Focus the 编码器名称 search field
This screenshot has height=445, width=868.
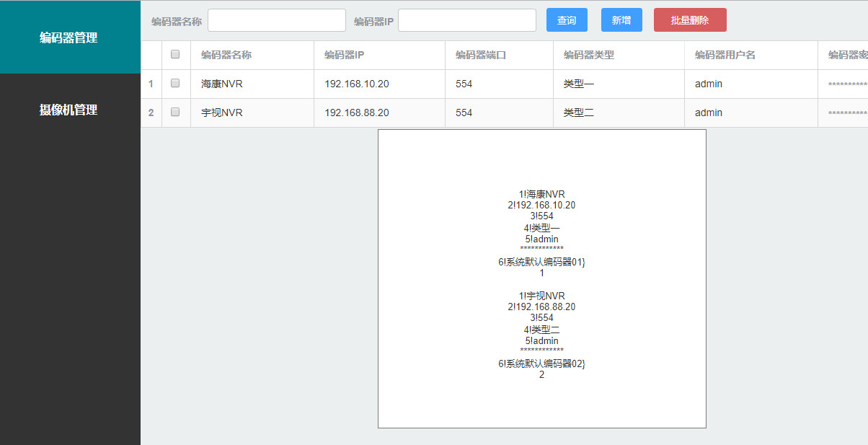pos(277,20)
